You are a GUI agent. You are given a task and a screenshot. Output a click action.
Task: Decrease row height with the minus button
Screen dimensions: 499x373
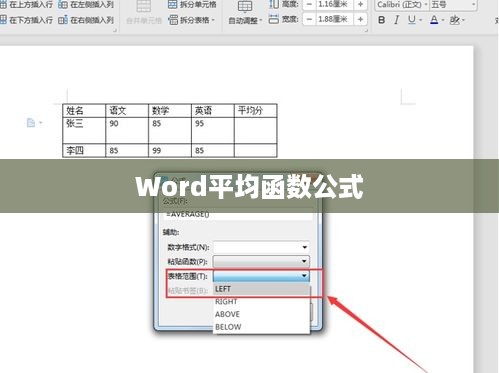[309, 4]
